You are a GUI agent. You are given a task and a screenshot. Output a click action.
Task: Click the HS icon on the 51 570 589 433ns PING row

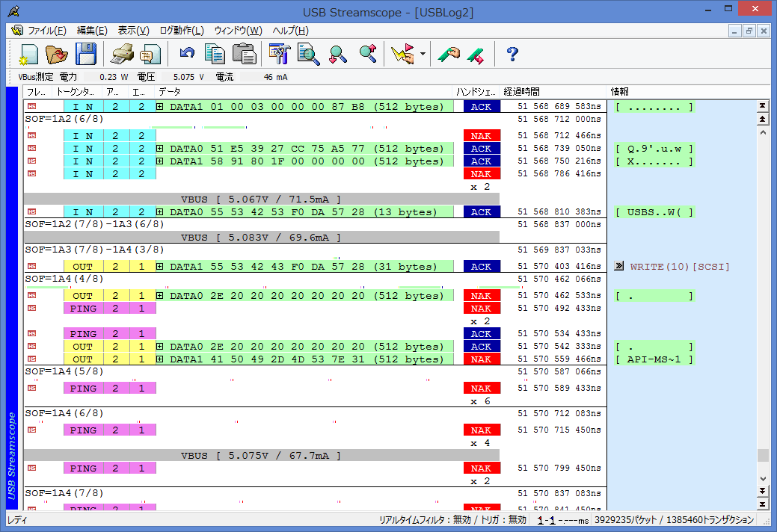tap(32, 388)
